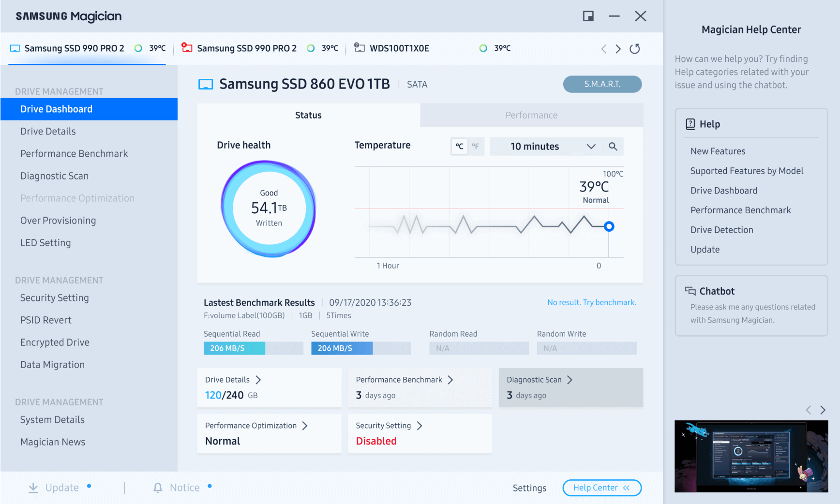
Task: Click the Notice label in footer
Action: [185, 488]
